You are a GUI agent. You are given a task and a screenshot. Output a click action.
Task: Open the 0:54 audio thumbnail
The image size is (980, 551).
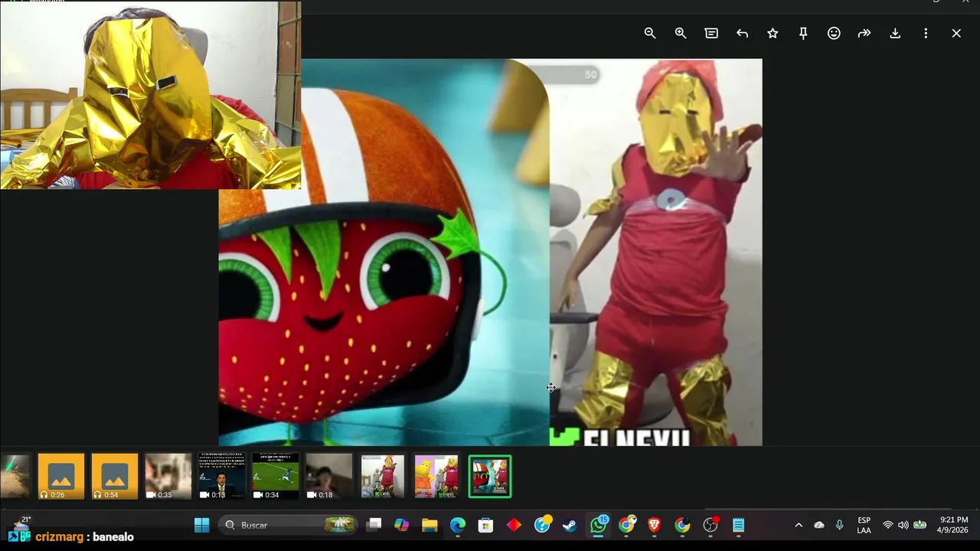pyautogui.click(x=115, y=476)
